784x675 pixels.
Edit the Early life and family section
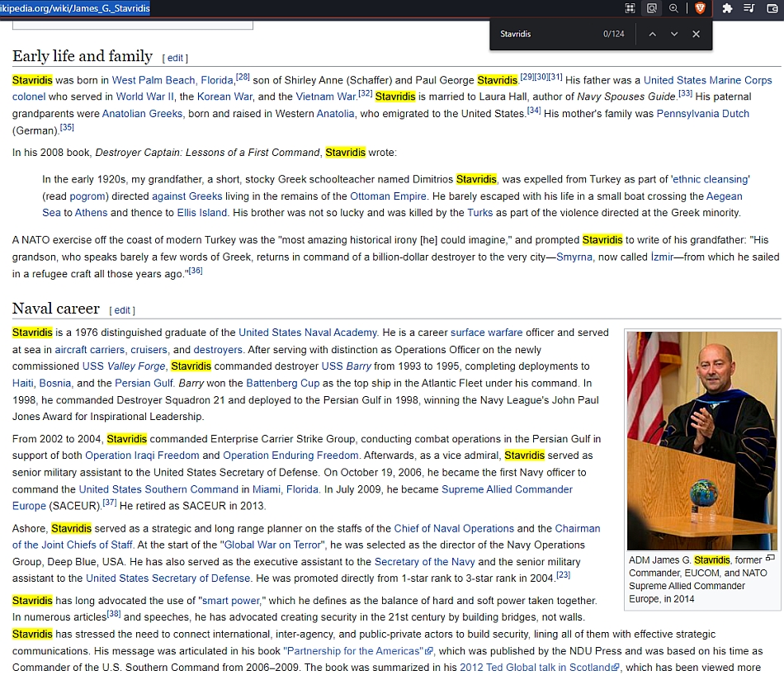(175, 59)
